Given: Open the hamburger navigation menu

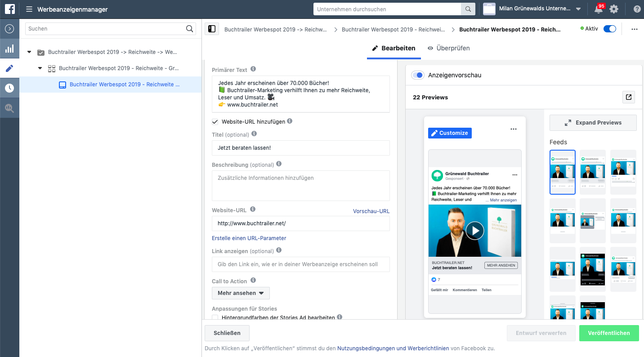Looking at the screenshot, I should pos(29,9).
